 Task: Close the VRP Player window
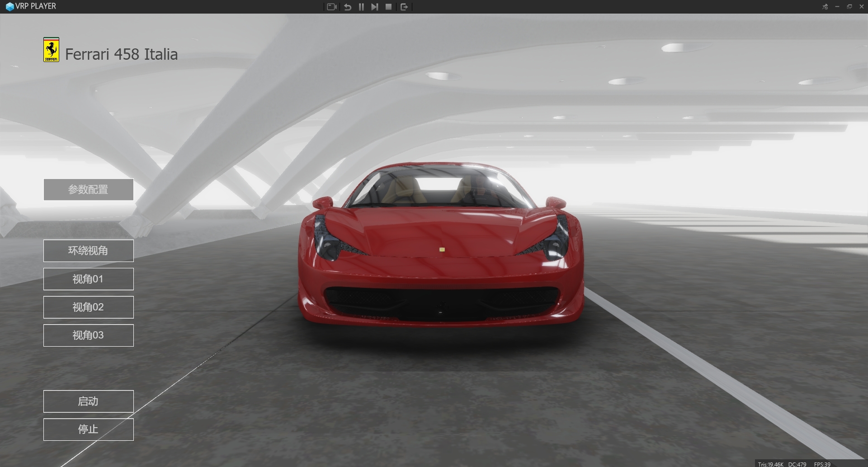(x=862, y=6)
